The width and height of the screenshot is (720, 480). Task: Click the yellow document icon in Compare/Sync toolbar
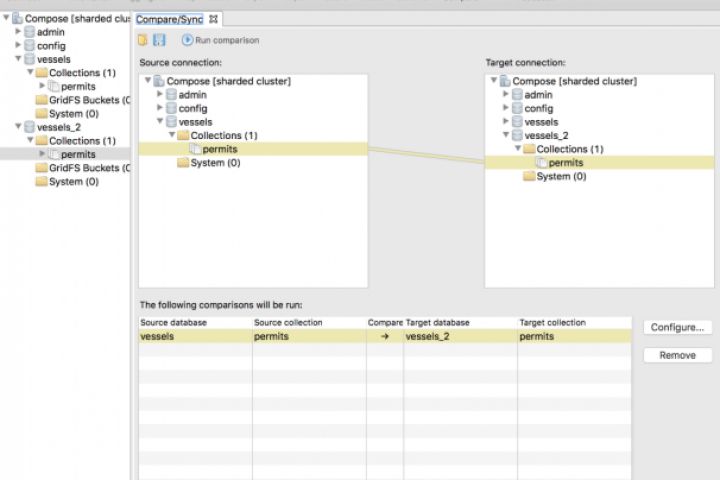(x=143, y=40)
